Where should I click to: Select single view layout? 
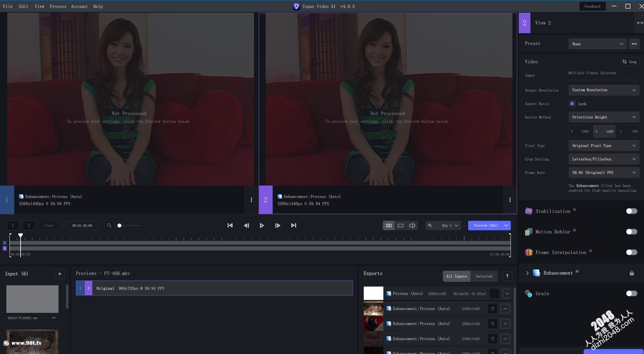click(400, 225)
